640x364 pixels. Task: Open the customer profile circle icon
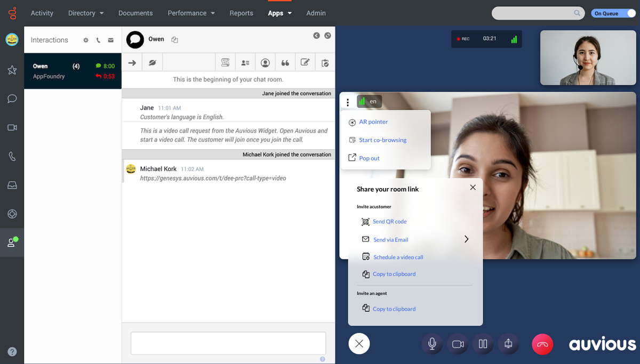click(x=265, y=63)
